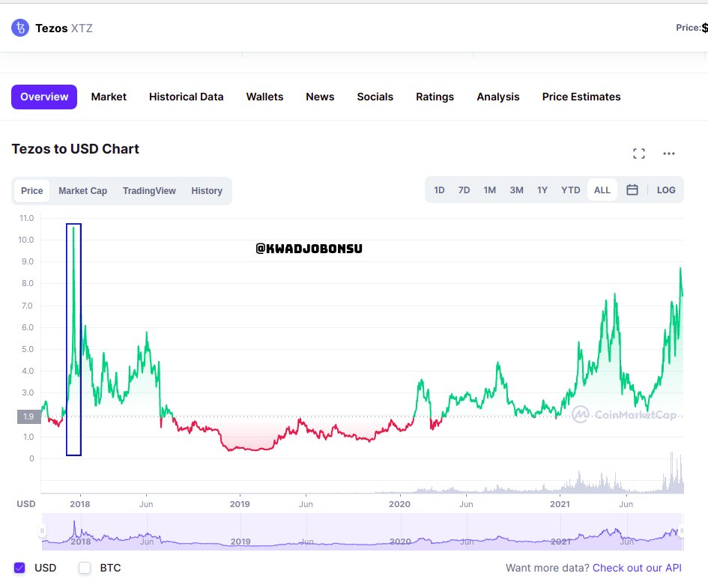Screen dimensions: 708x588
Task: Grab the left range slider handle
Action: tap(42, 530)
